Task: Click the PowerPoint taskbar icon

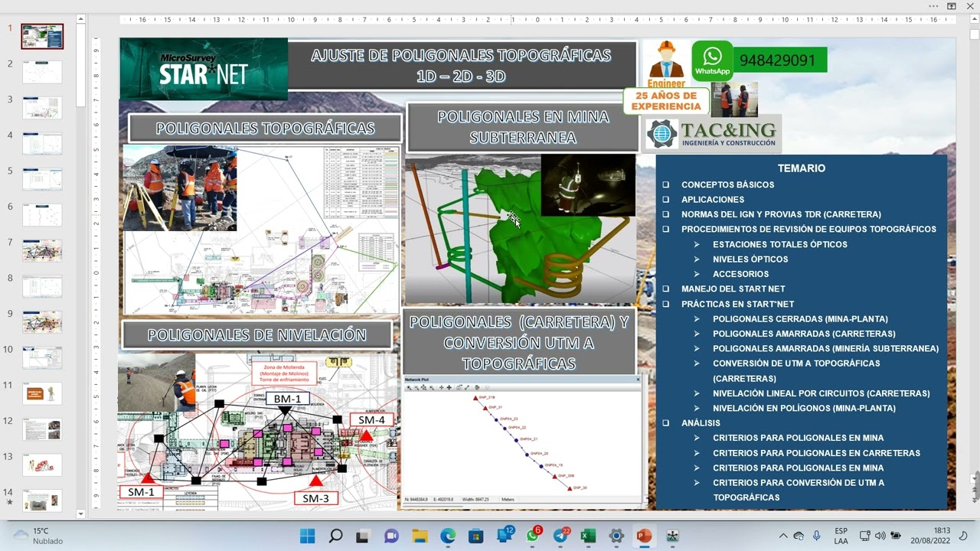Action: (644, 536)
